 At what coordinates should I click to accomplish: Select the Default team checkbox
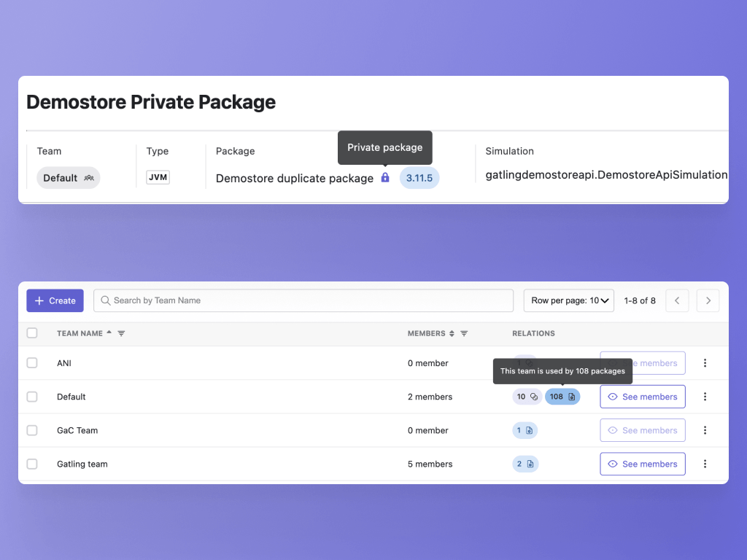32,397
